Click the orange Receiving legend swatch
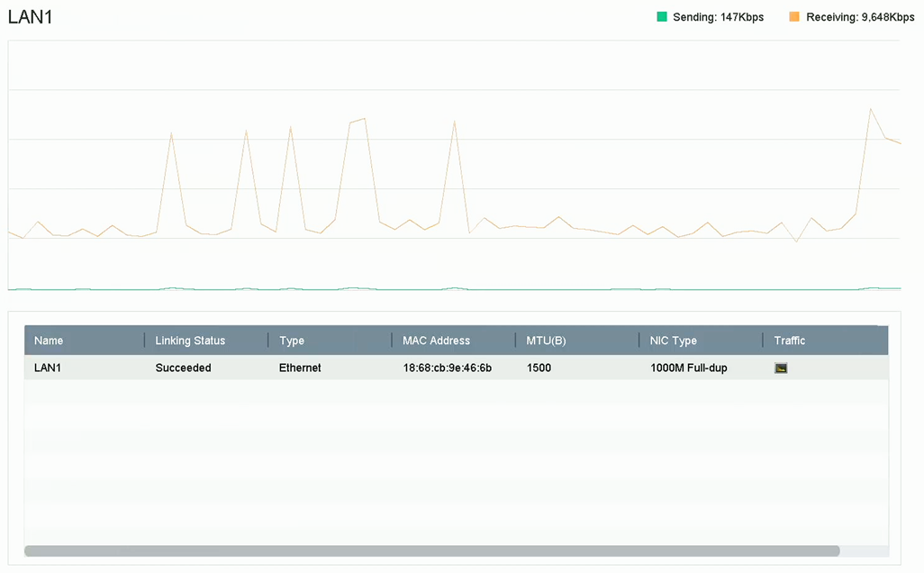The height and width of the screenshot is (573, 924). click(794, 17)
